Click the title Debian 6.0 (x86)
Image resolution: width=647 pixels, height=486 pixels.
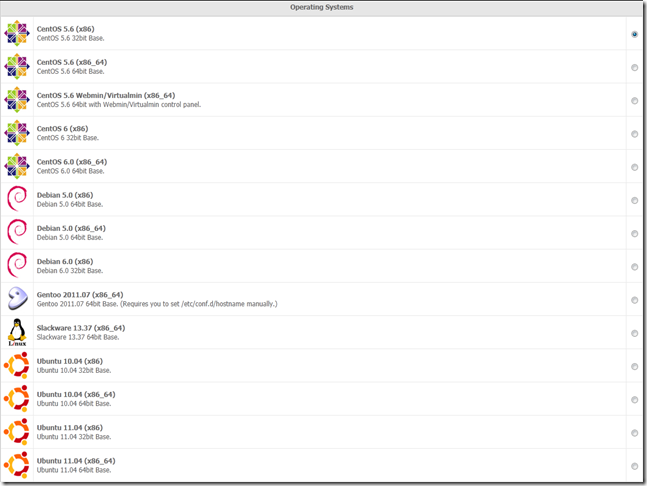[65, 262]
